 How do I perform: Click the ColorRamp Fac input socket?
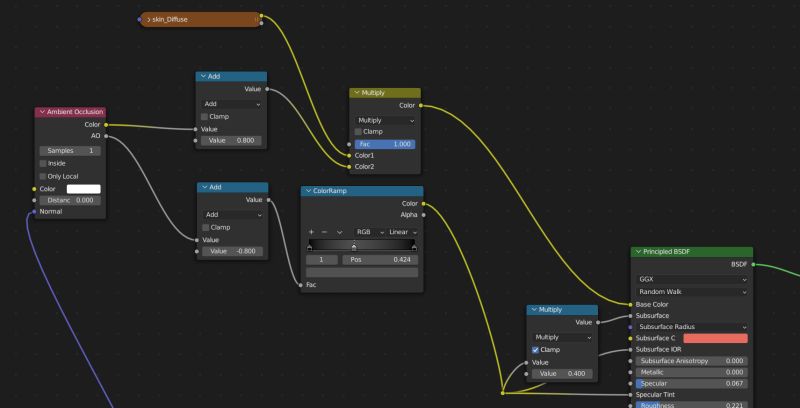301,285
